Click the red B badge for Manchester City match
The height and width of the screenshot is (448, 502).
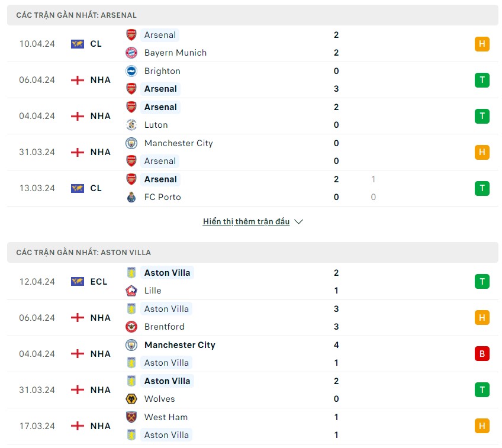click(482, 354)
